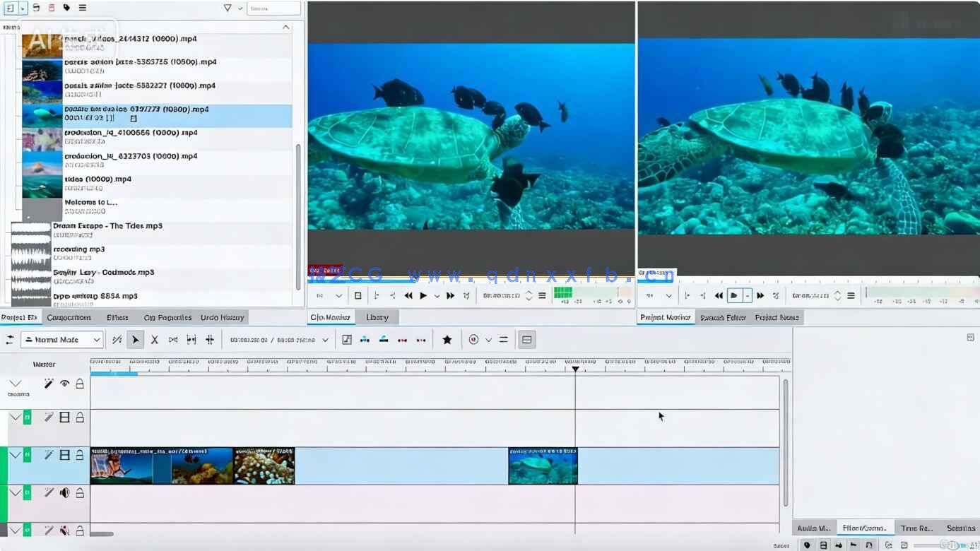Toggle the eye visibility on the Master track
The height and width of the screenshot is (551, 980).
[x=64, y=384]
